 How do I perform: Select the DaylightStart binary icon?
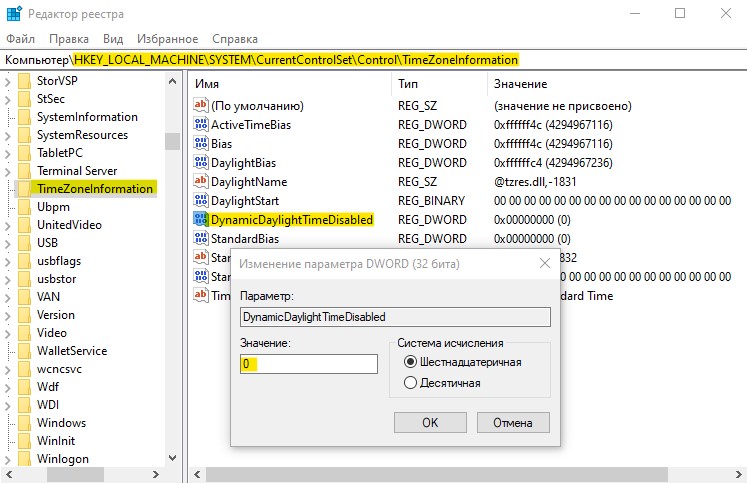201,201
